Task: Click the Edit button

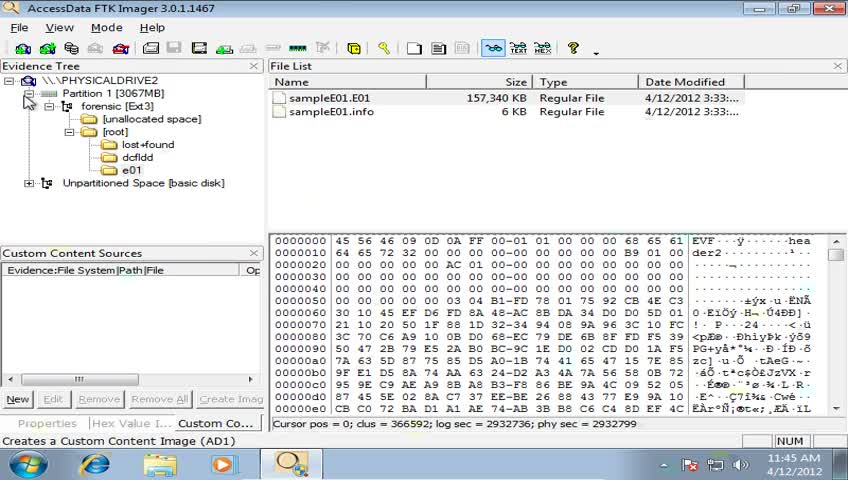Action: click(53, 399)
